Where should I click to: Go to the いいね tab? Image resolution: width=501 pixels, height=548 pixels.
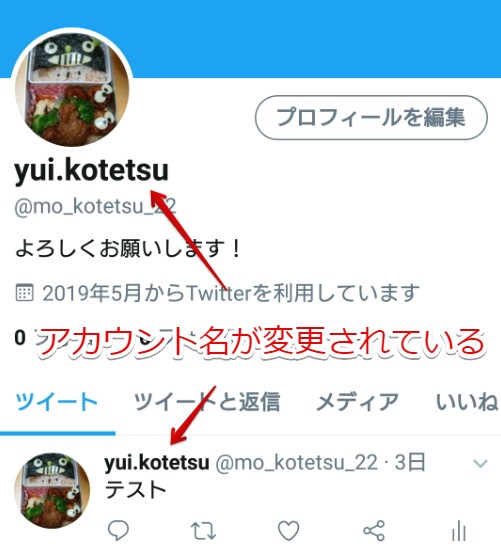coord(466,402)
